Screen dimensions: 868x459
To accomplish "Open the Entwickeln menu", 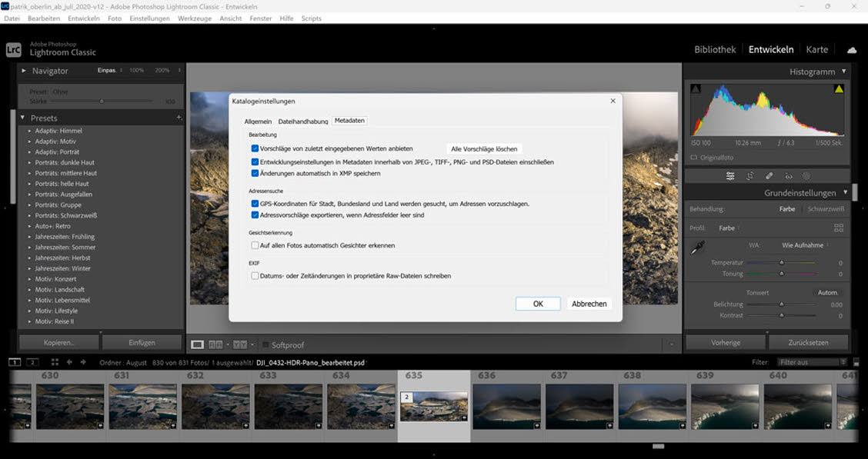I will pyautogui.click(x=83, y=18).
